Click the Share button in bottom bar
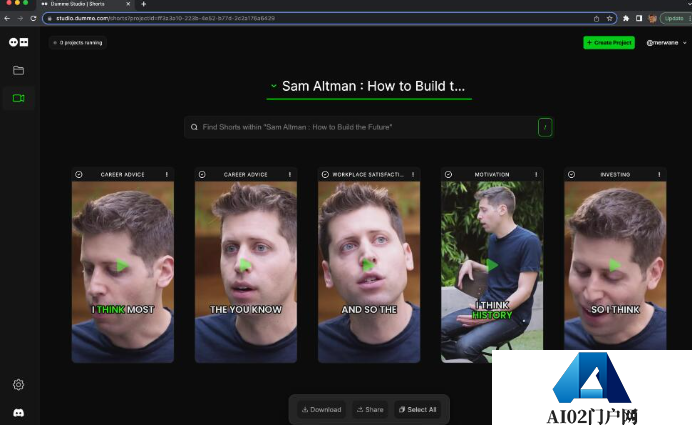Screen dimensions: 692x425 point(370,410)
